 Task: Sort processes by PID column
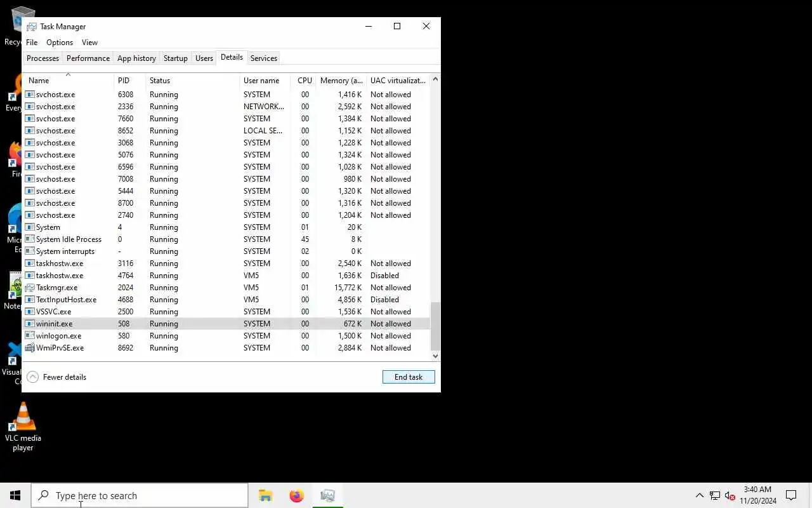pyautogui.click(x=130, y=81)
